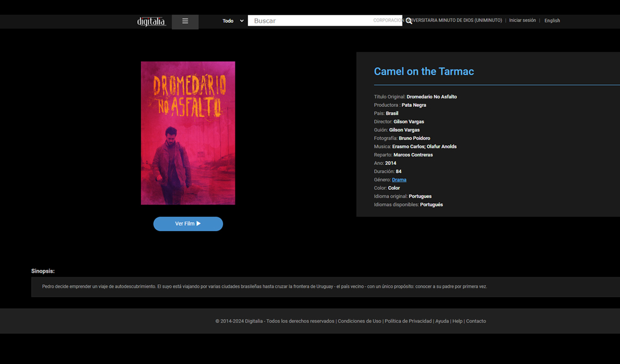
Task: Open the hamburger menu icon
Action: pos(185,21)
